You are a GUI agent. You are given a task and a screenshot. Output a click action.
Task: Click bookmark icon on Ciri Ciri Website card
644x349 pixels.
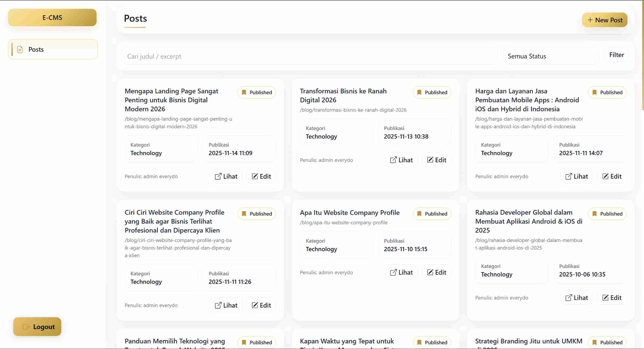coord(244,214)
